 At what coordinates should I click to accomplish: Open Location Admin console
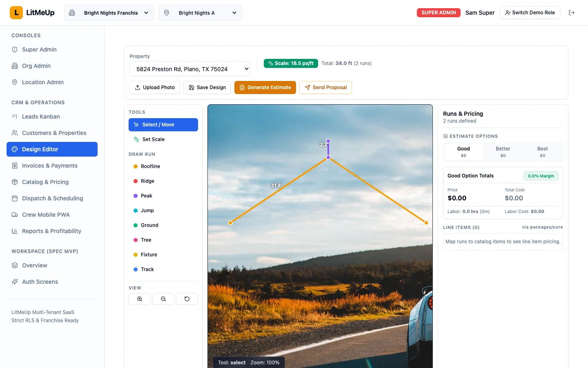52,82
